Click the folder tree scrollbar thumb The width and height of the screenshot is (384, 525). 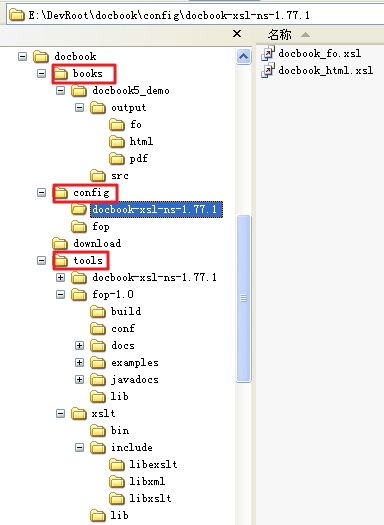(x=243, y=298)
